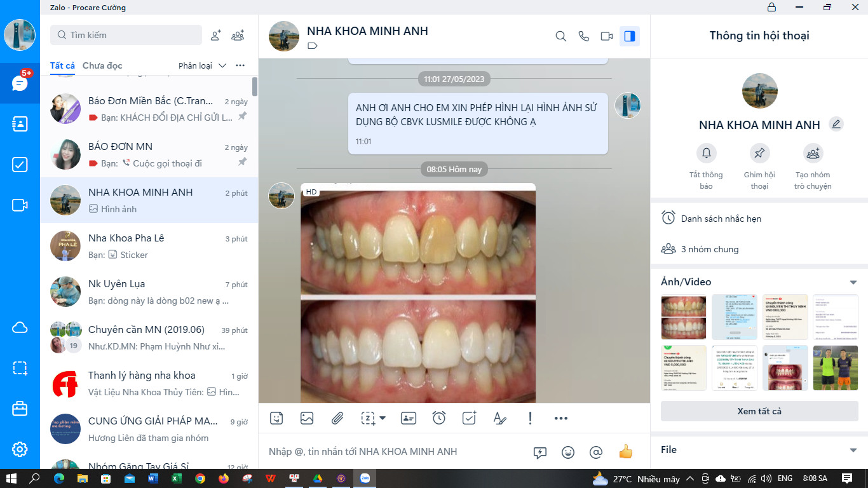The height and width of the screenshot is (488, 868).
Task: Open the sticker picker in chat toolbar
Action: 276,418
